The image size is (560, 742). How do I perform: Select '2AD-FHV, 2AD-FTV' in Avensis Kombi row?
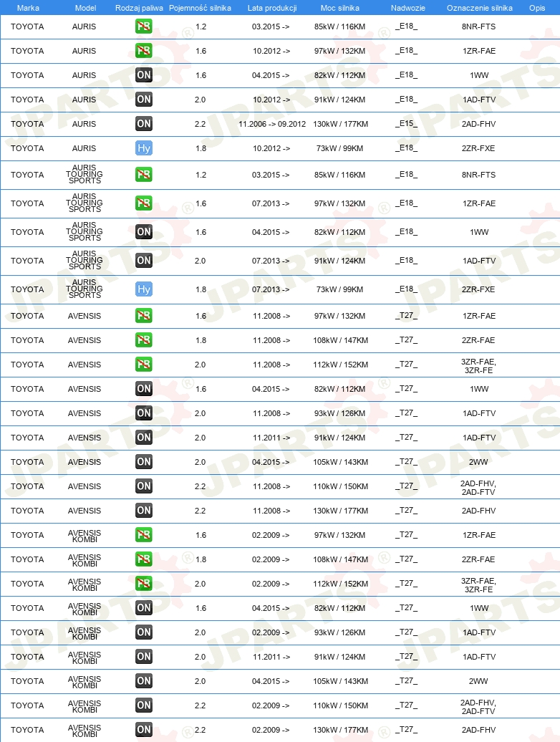pos(478,707)
